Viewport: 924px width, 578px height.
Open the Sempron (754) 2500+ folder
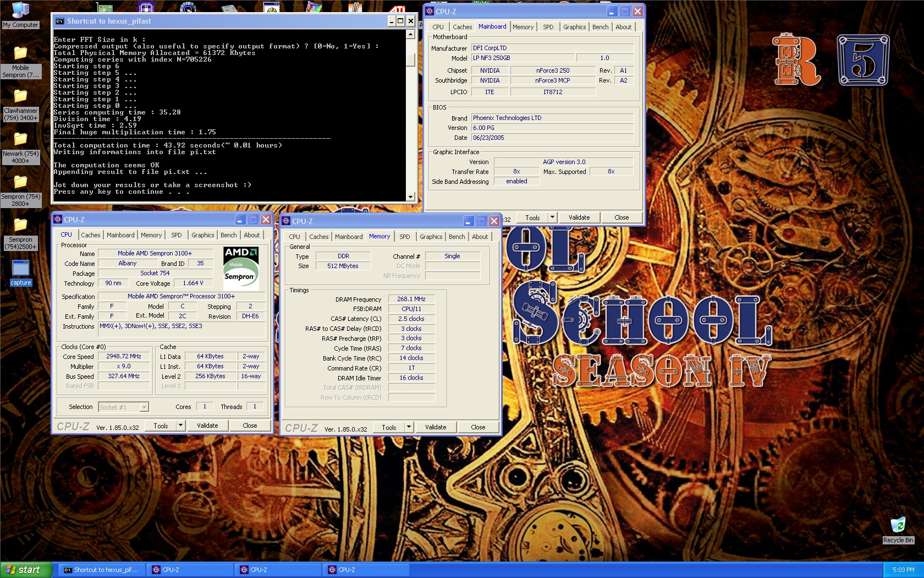pos(20,233)
